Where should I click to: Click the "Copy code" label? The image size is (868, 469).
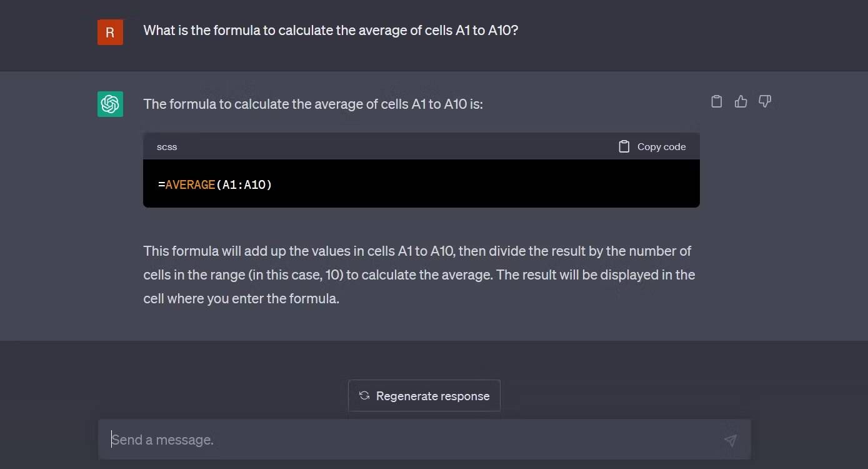point(661,147)
